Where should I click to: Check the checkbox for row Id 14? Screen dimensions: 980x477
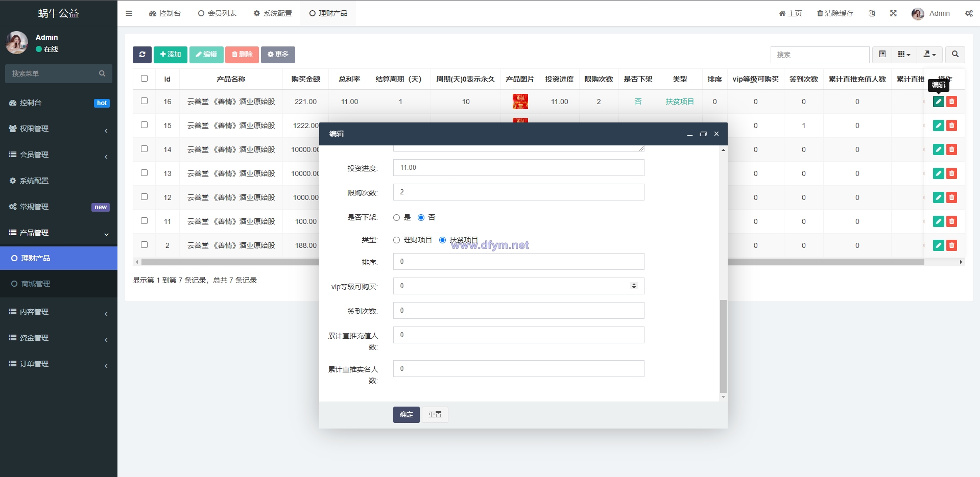[x=144, y=149]
